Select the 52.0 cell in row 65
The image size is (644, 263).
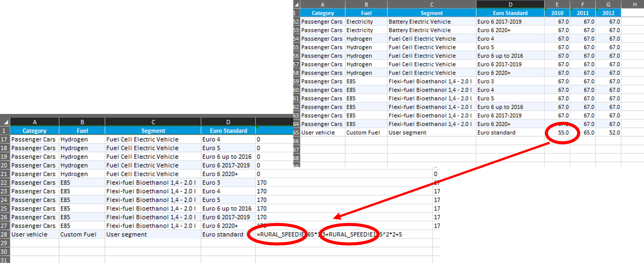608,133
